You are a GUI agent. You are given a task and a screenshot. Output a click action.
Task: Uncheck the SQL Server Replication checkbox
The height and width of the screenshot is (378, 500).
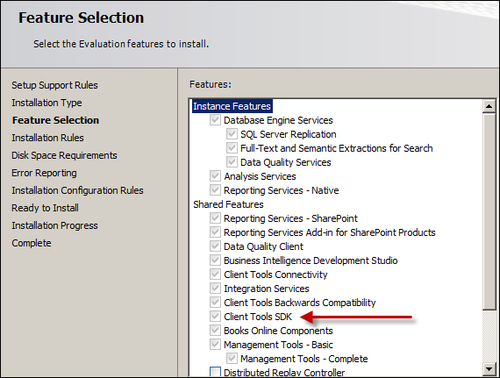click(232, 134)
